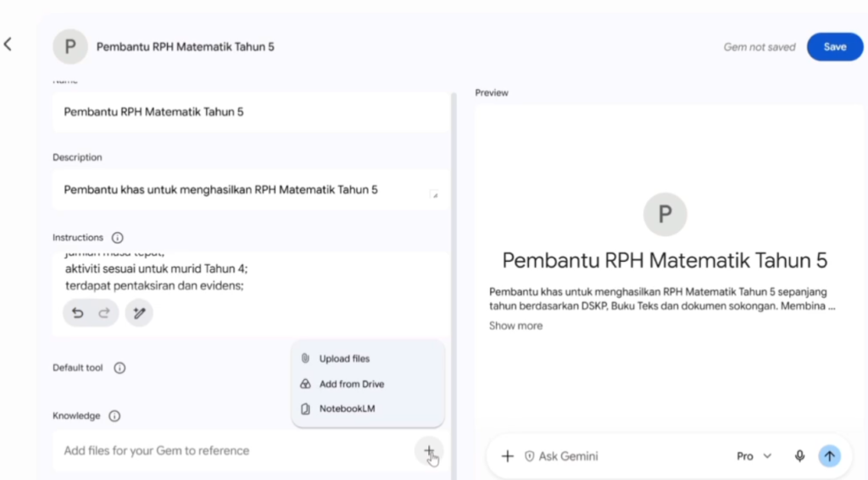Choose Add from Drive option
Image resolution: width=868 pixels, height=480 pixels.
pos(368,383)
